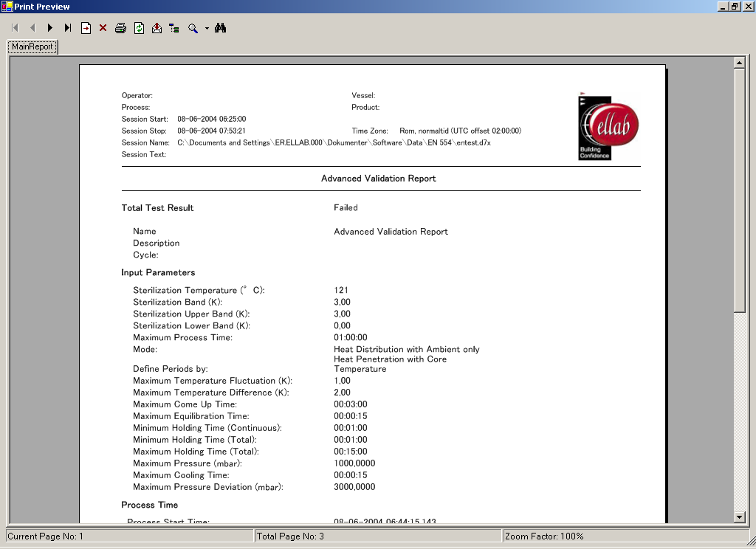Open the Go To Page tool

[x=86, y=28]
